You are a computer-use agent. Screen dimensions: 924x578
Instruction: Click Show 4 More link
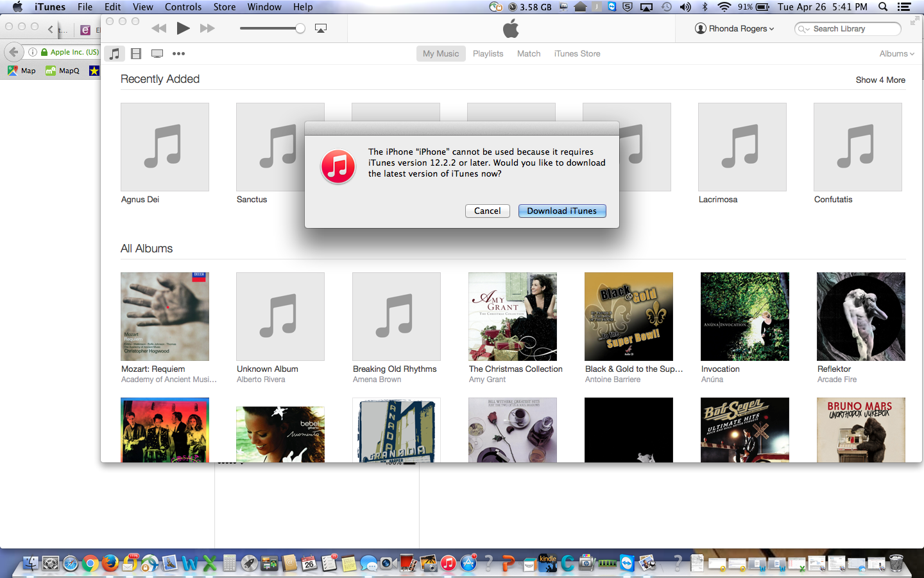(x=880, y=80)
